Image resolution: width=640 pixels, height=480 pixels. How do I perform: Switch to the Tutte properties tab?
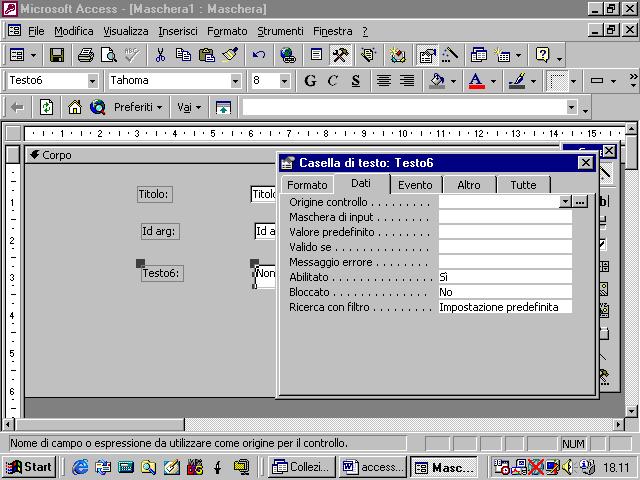click(523, 185)
